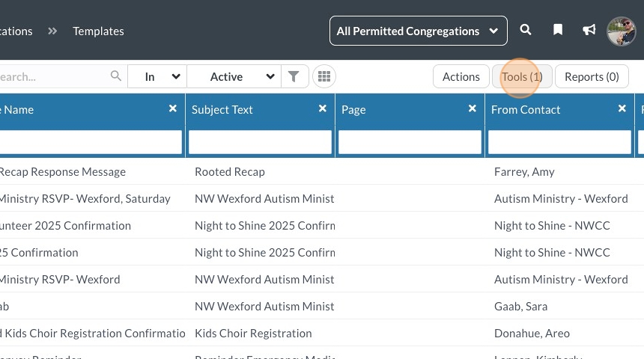The width and height of the screenshot is (644, 359).
Task: Click the search magnifier icon in header
Action: (526, 31)
